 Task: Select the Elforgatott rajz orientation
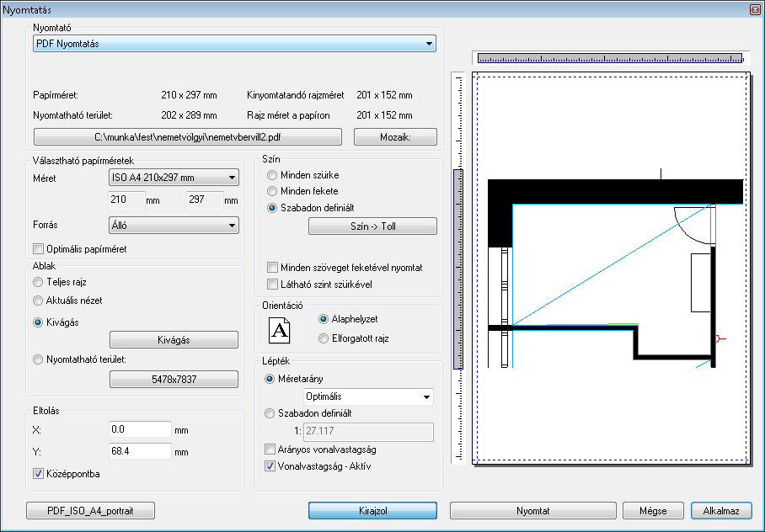[x=324, y=338]
